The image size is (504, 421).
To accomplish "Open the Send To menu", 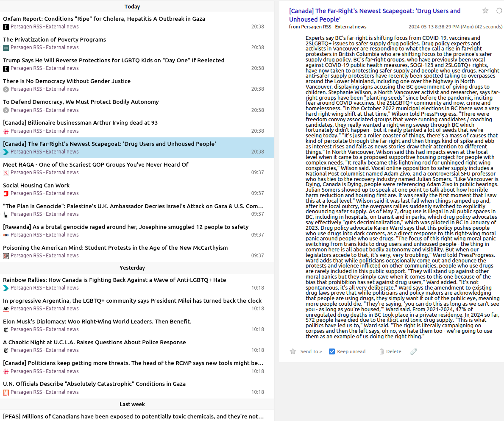I will pos(311,351).
